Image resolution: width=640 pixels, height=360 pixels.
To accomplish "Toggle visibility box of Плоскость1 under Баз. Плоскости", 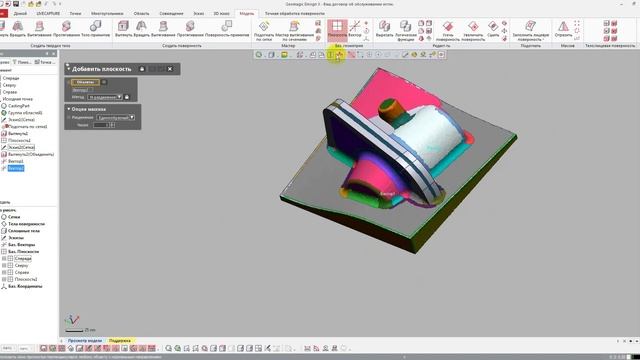I will [4, 279].
